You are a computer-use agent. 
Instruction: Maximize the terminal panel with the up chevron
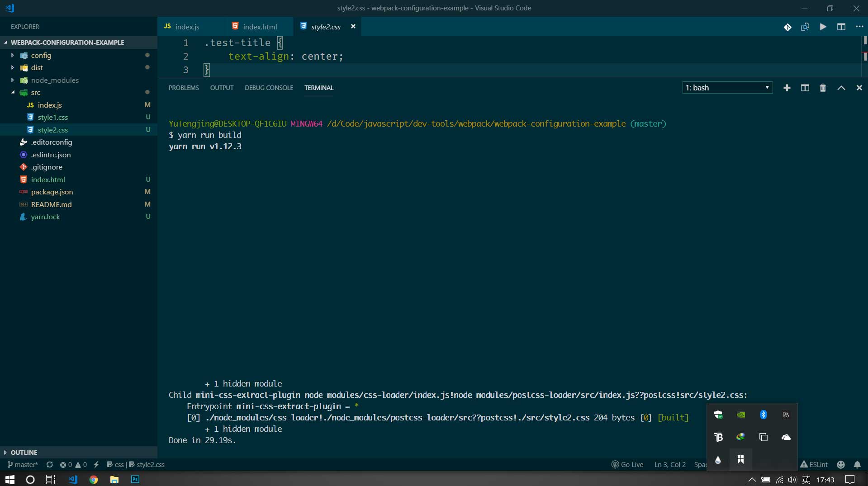(841, 88)
